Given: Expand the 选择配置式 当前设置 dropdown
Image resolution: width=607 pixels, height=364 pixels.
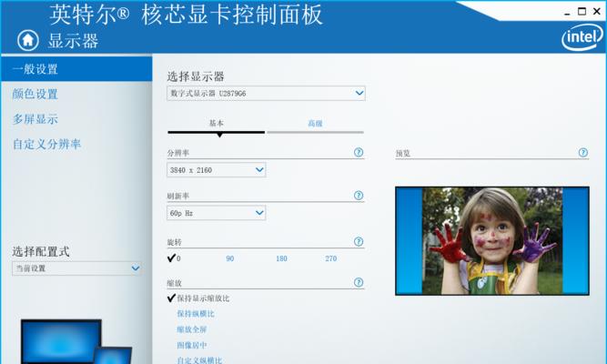Looking at the screenshot, I should pos(76,268).
